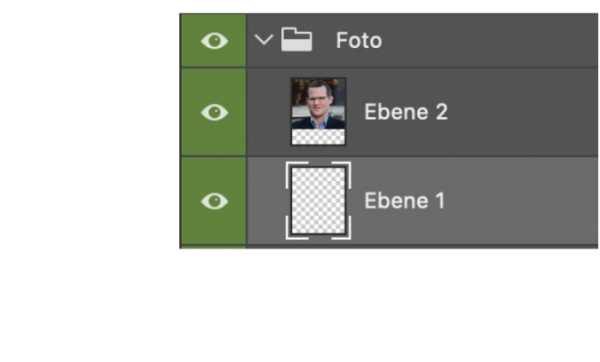Click the Ebene 2 layer name
The height and width of the screenshot is (362, 600).
[406, 112]
